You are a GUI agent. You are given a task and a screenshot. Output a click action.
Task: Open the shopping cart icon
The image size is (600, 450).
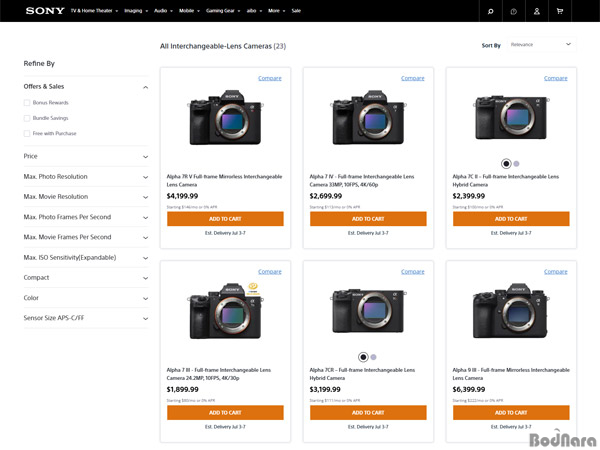(x=560, y=11)
